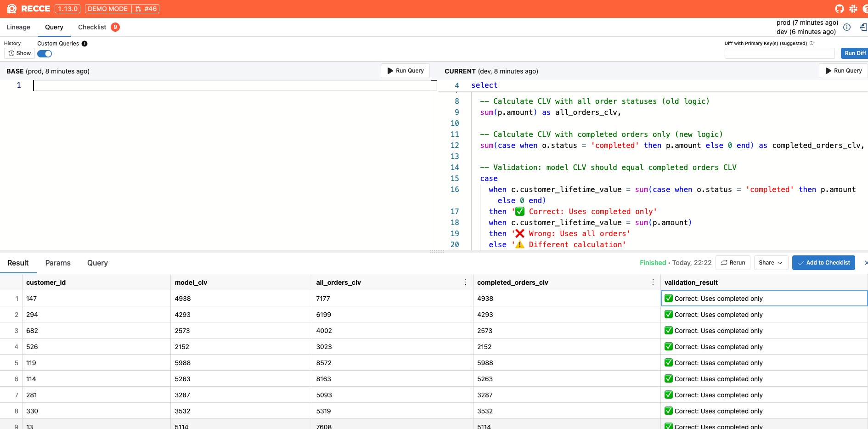Open the lower Query tab beside Params
This screenshot has width=868, height=429.
(97, 263)
